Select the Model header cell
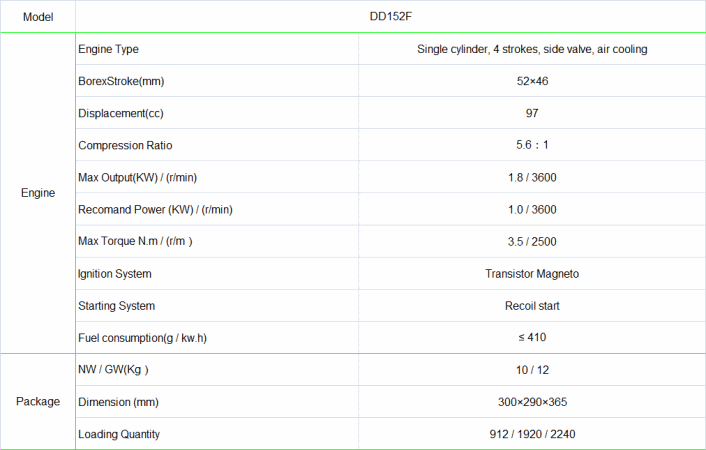The width and height of the screenshot is (706, 450). point(38,17)
